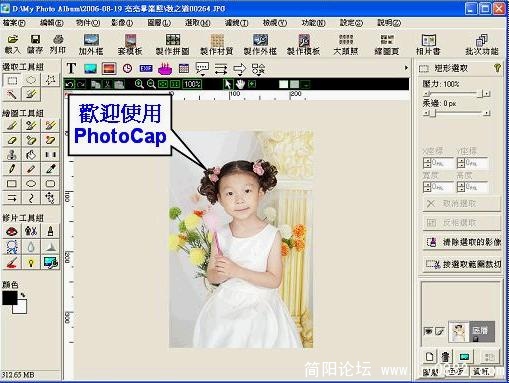Viewport: 509px width, 383px height.
Task: Select the rectangular selection tool
Action: pyautogui.click(x=12, y=80)
